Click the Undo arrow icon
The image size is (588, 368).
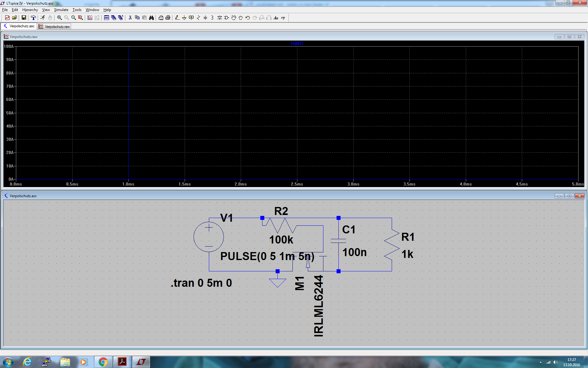coord(248,18)
